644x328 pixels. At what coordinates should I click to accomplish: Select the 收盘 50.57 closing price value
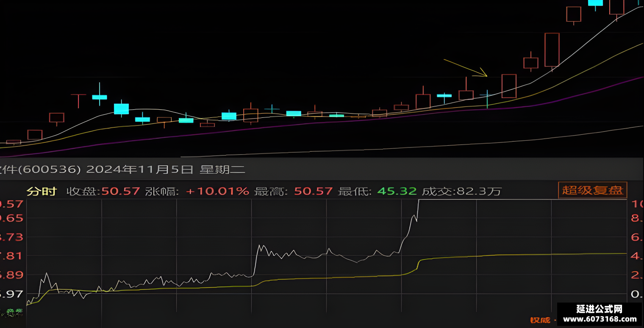(120, 191)
